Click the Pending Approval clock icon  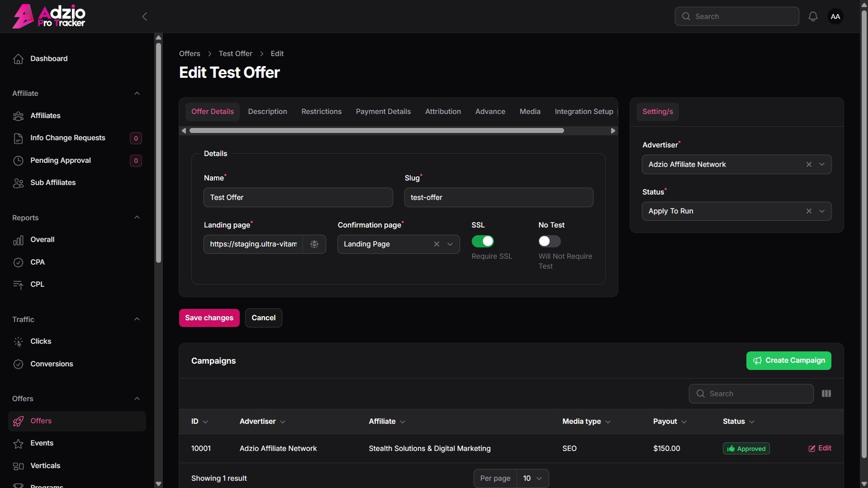coord(18,161)
